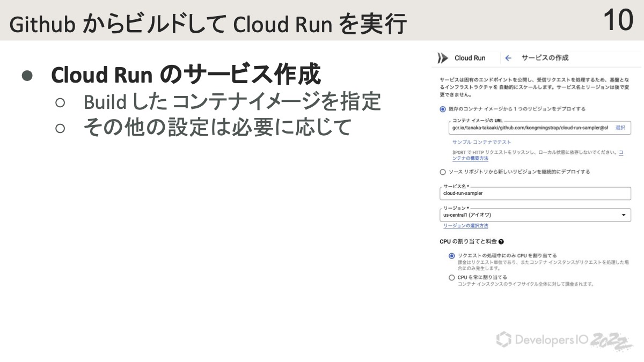Open サンプル コンテナでテスト link

click(x=481, y=141)
